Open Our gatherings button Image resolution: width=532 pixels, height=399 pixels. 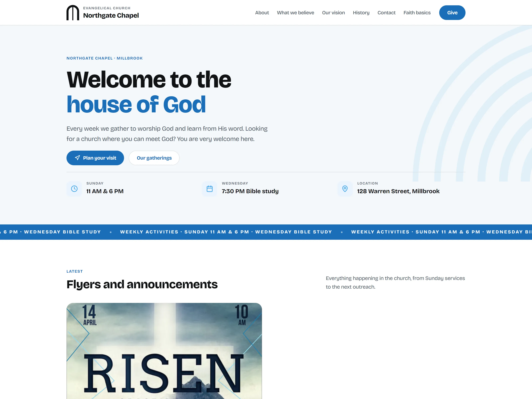(154, 158)
